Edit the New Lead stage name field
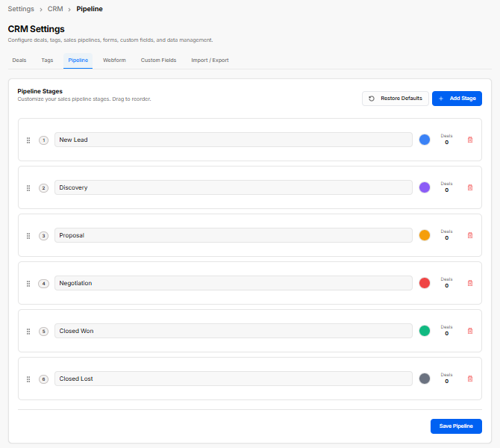 click(x=234, y=140)
